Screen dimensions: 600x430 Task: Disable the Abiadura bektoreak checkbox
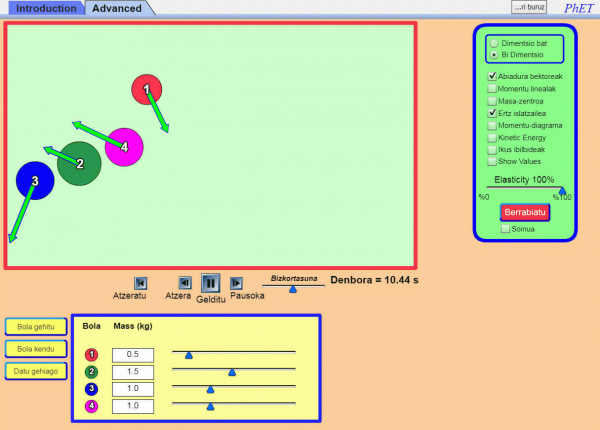click(492, 76)
